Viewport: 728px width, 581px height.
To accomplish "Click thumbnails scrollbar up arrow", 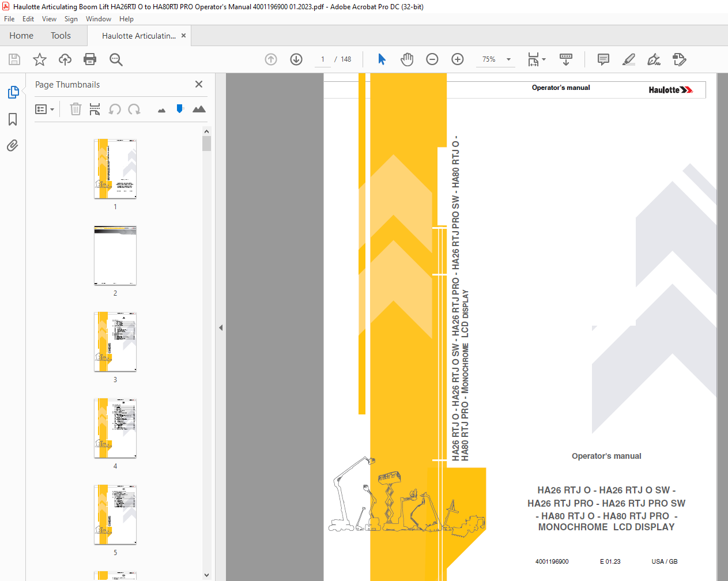I will 206,131.
